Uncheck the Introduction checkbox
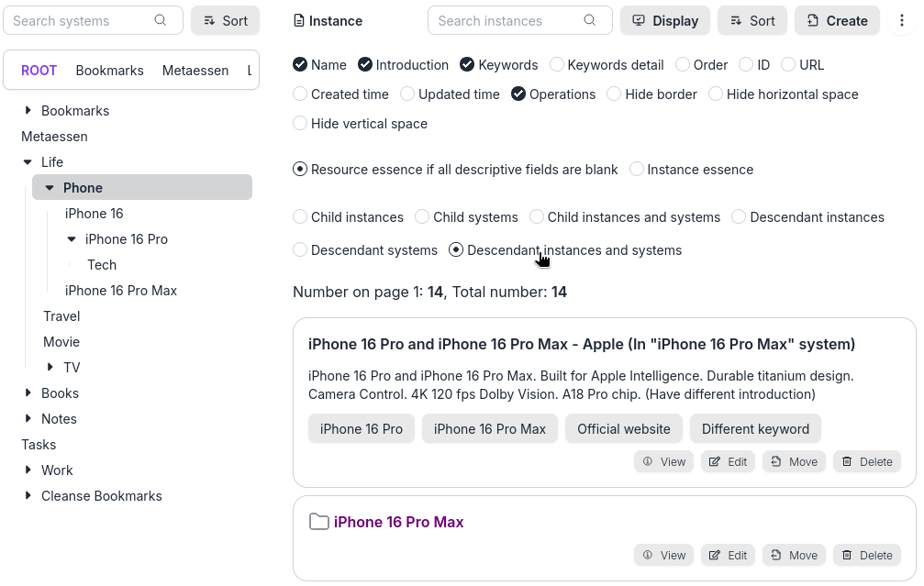This screenshot has height=586, width=924. pos(365,65)
